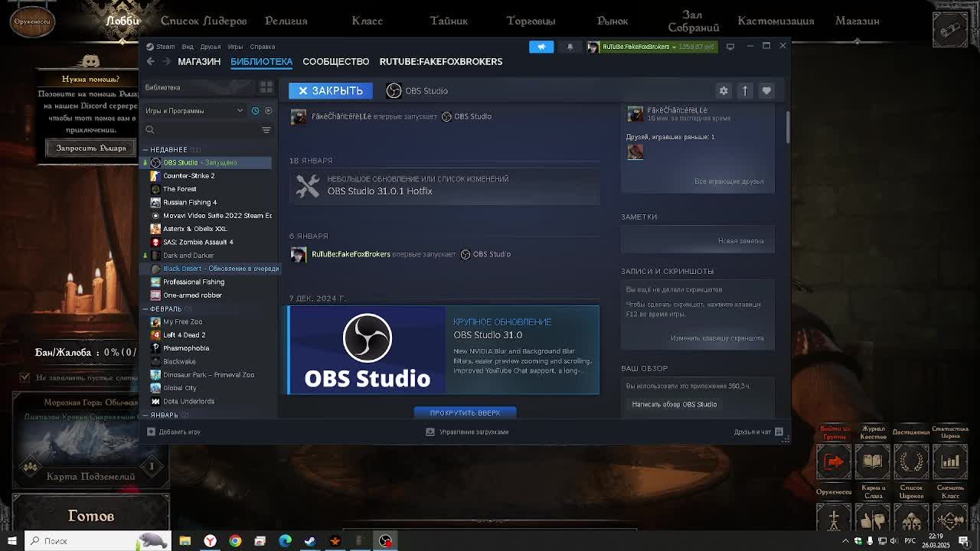Add OBS Studio to favorites heart icon

[766, 90]
